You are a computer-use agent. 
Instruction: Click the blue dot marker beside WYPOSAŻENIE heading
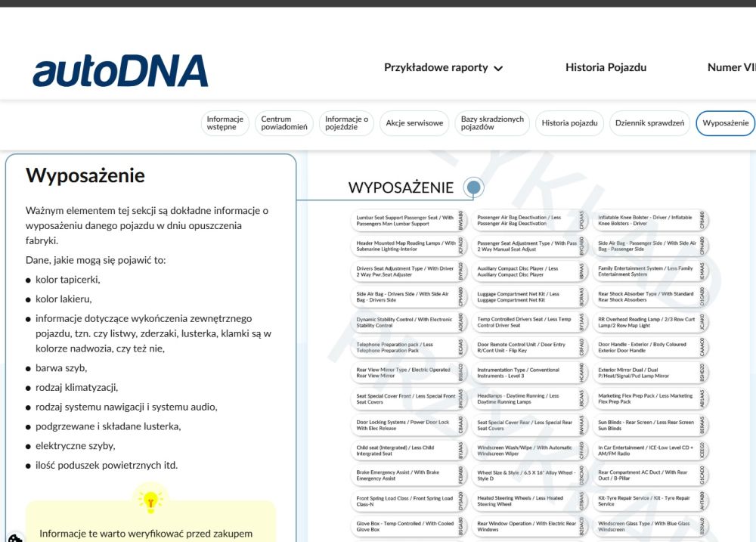click(473, 187)
